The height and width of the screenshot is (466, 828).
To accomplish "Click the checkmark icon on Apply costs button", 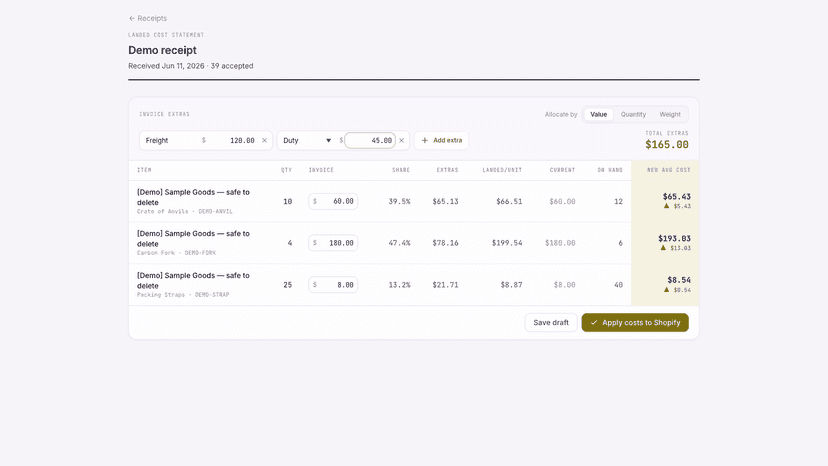I will click(x=594, y=323).
